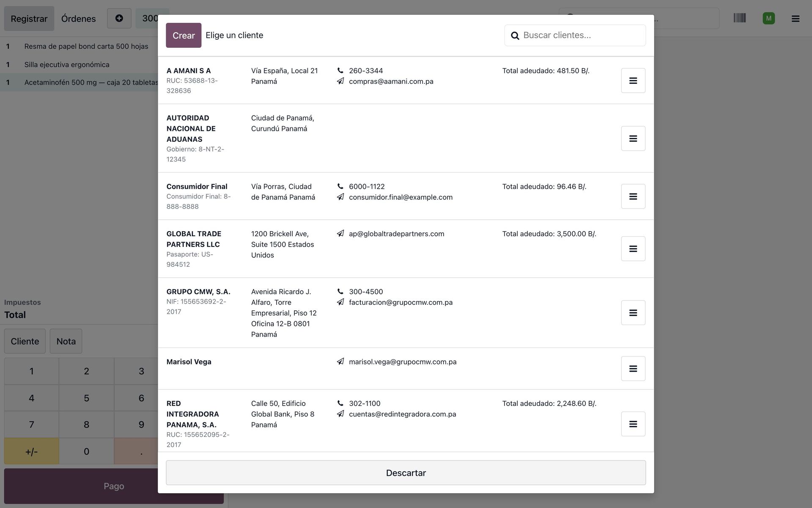Switch to the Registrar tab
Screen dimensions: 812x508
pos(29,19)
